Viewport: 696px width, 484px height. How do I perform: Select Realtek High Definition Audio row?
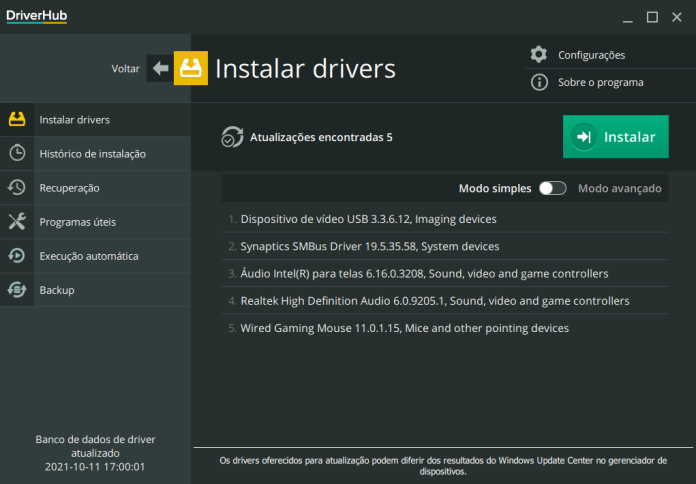[x=445, y=301]
